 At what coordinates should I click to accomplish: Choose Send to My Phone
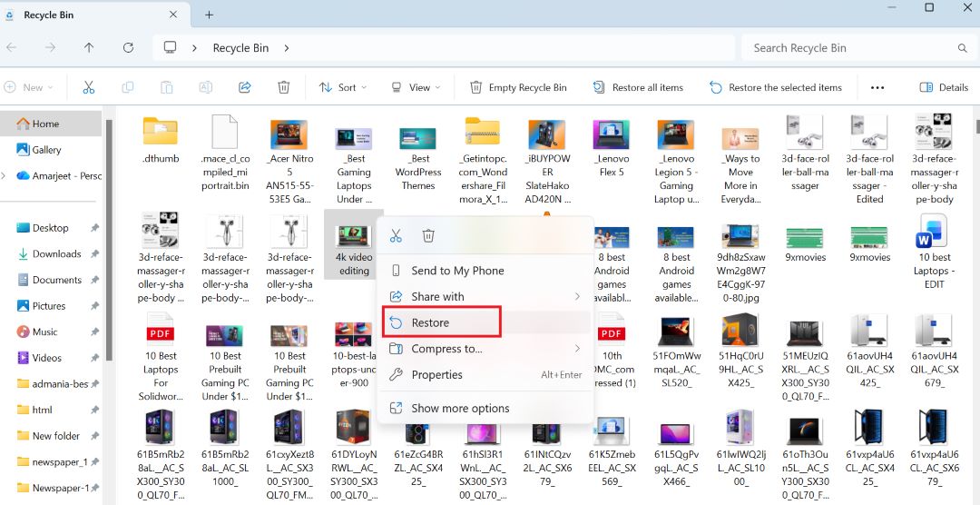point(485,271)
